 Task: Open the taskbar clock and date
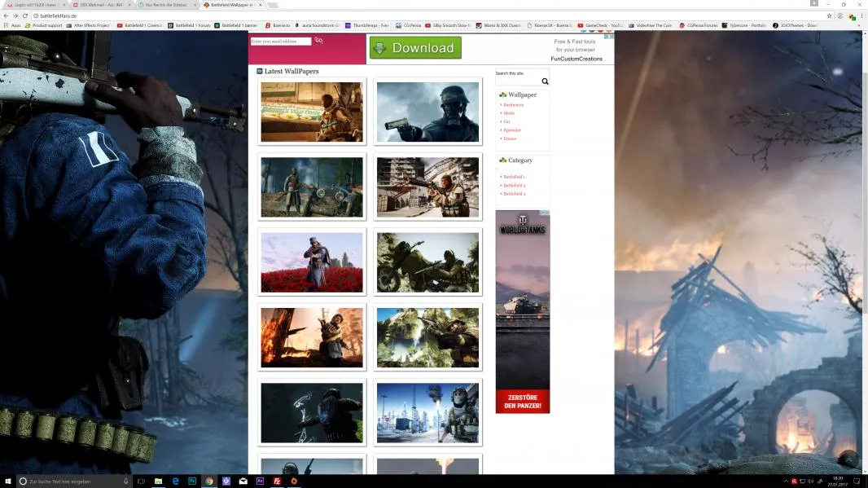pos(837,481)
